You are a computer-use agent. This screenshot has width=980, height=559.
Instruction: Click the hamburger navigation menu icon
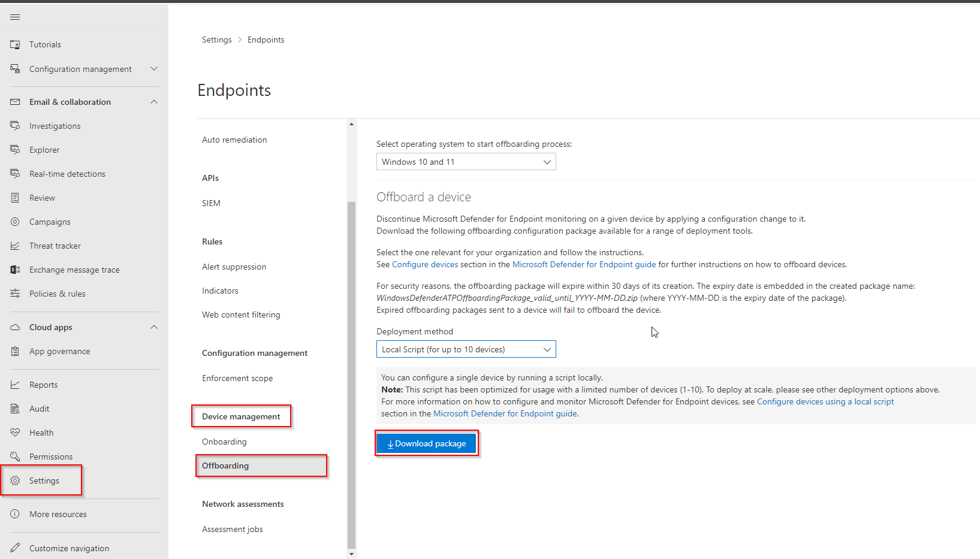tap(15, 17)
